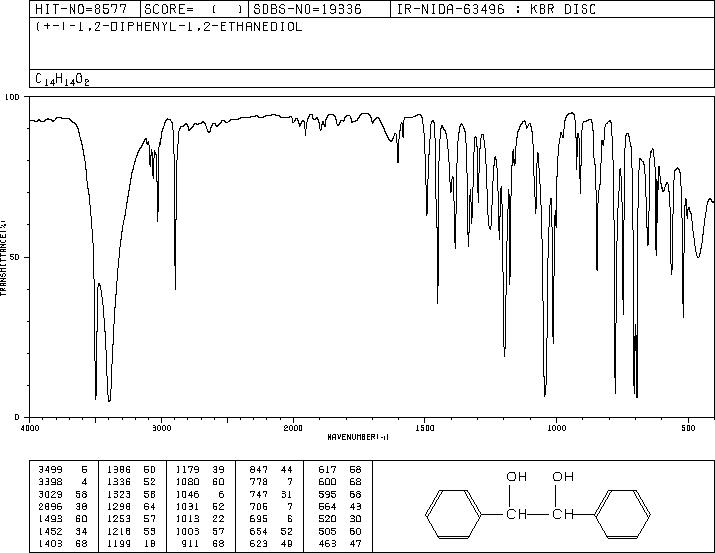Click the SCORE= header field
Image resolution: width=715 pixels, height=553 pixels.
point(193,9)
